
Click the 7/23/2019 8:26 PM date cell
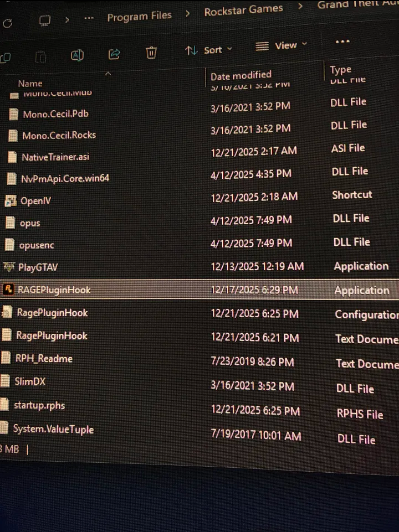[252, 361]
